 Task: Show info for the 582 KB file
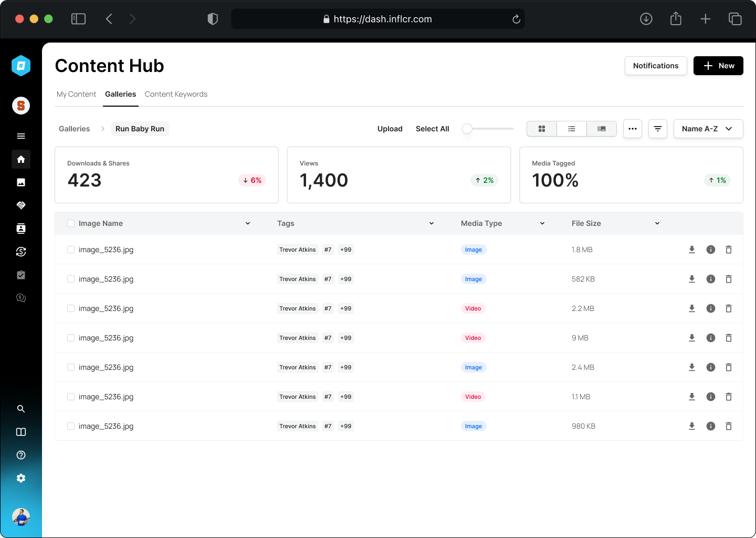tap(711, 279)
